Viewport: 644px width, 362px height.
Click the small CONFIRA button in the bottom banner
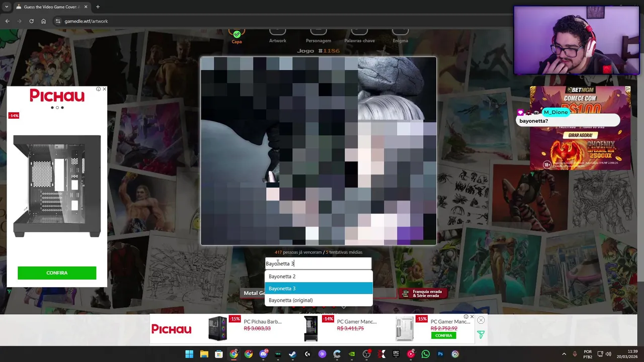[443, 335]
